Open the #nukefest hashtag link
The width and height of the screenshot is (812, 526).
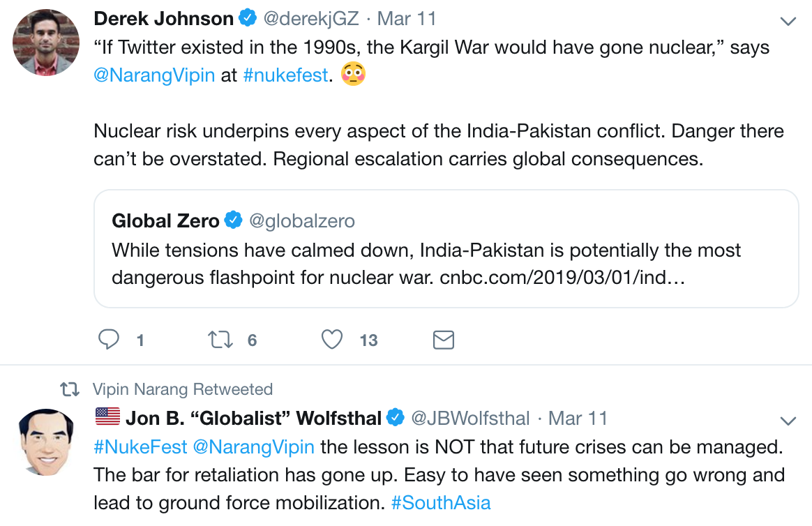(285, 75)
